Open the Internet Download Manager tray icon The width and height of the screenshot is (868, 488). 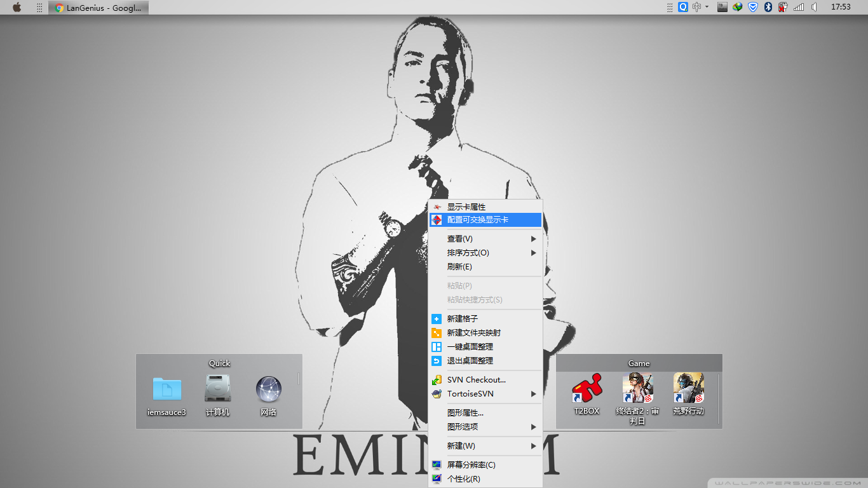737,7
